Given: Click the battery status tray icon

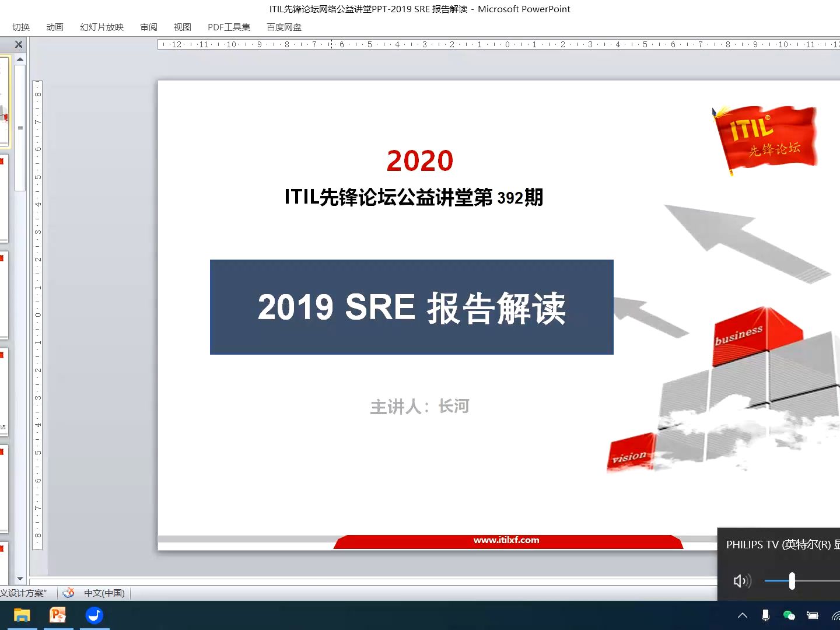Looking at the screenshot, I should coord(812,615).
